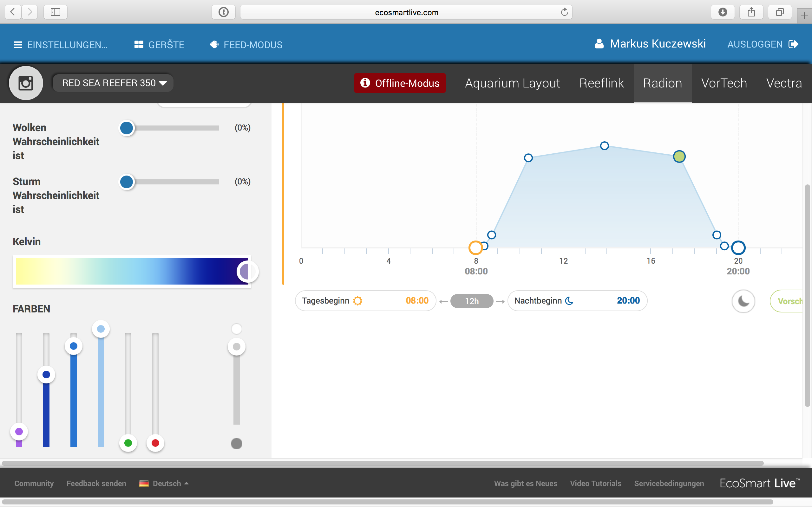The width and height of the screenshot is (812, 507).
Task: Click the night mode moon button
Action: [x=743, y=301]
